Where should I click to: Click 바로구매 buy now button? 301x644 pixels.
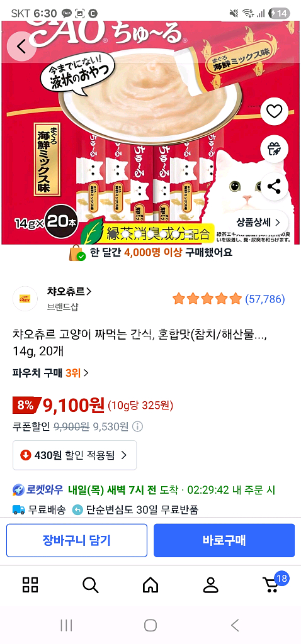pyautogui.click(x=224, y=540)
